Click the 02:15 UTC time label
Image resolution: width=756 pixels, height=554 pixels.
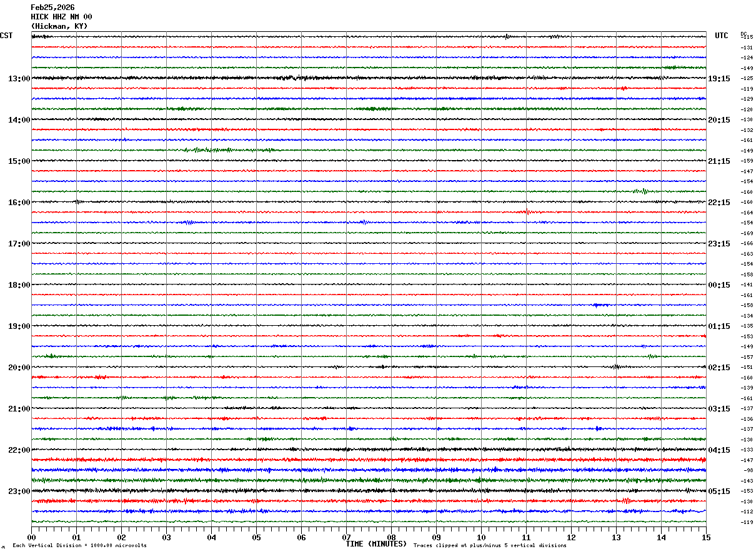point(719,368)
